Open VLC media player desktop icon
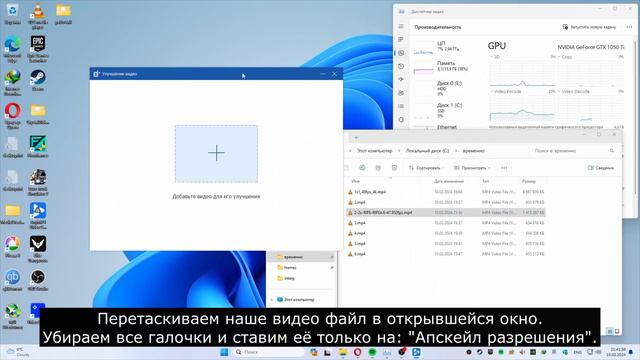Viewport: 640px width, 360px height. tap(38, 16)
